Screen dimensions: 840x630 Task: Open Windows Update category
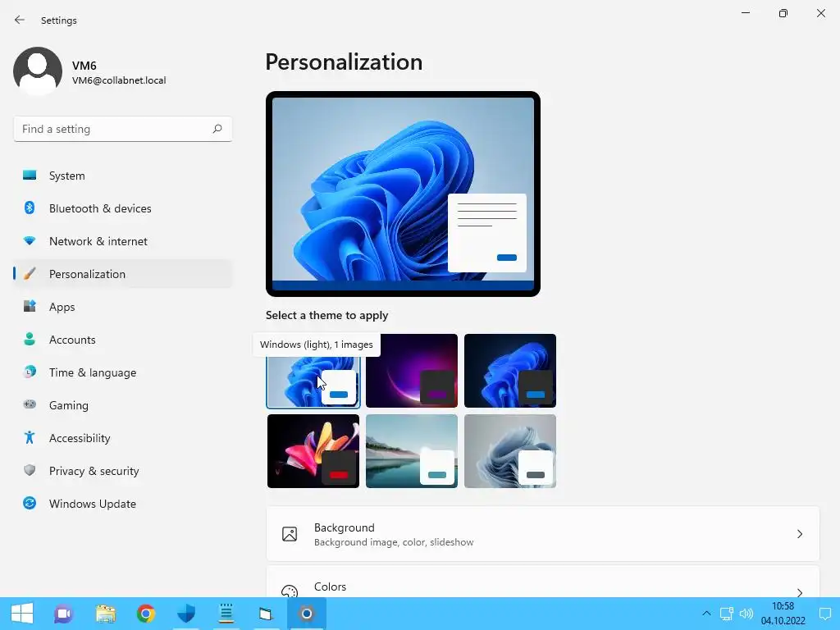pos(123,504)
